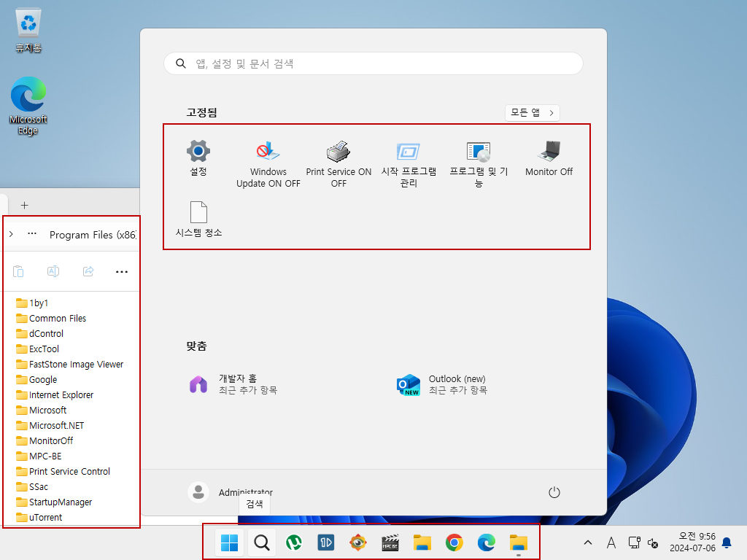Viewport: 747px width, 560px height.
Task: Open the blue 1by1 player taskbar icon
Action: [x=326, y=542]
